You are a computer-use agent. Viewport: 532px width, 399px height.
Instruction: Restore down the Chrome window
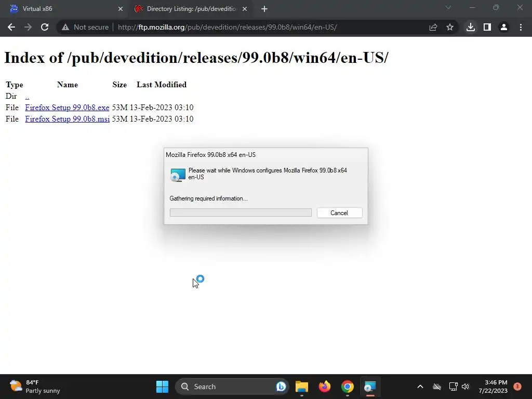click(496, 7)
